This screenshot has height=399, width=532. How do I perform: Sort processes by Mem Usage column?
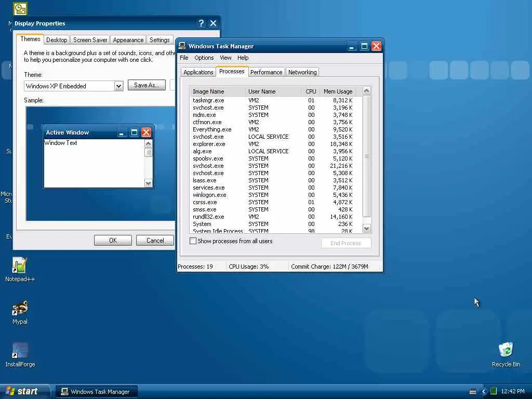point(338,91)
